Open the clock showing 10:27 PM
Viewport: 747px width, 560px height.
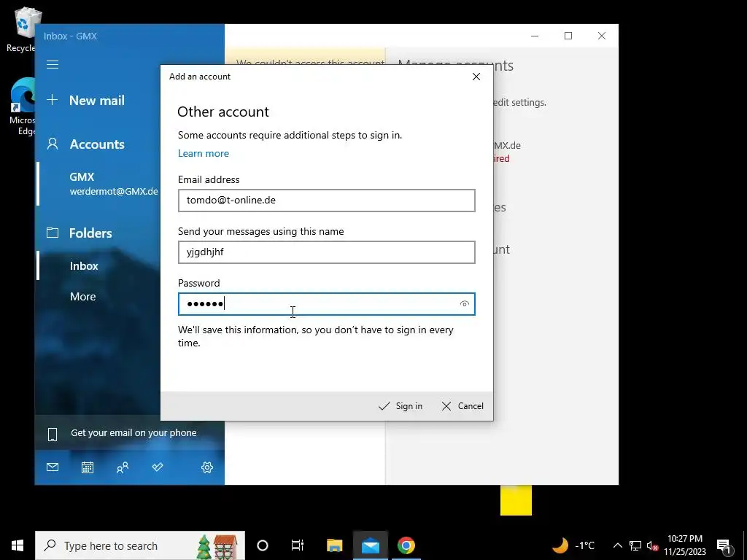click(x=685, y=545)
